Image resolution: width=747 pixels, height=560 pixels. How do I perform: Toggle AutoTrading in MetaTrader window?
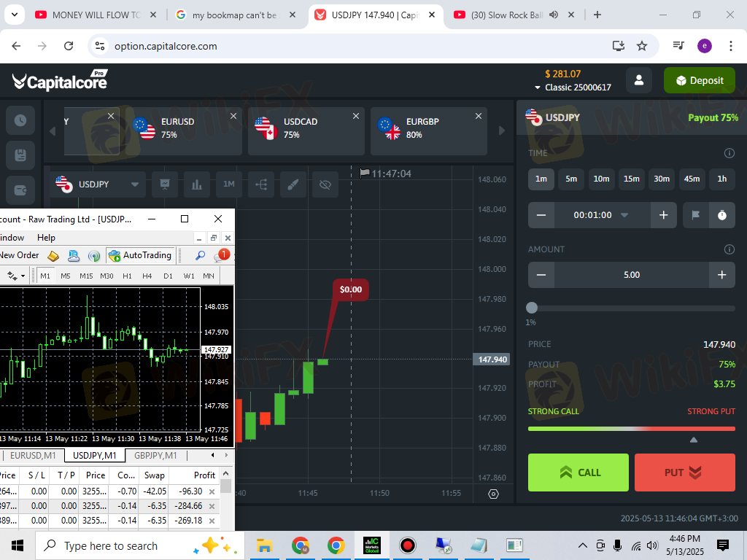pyautogui.click(x=140, y=255)
